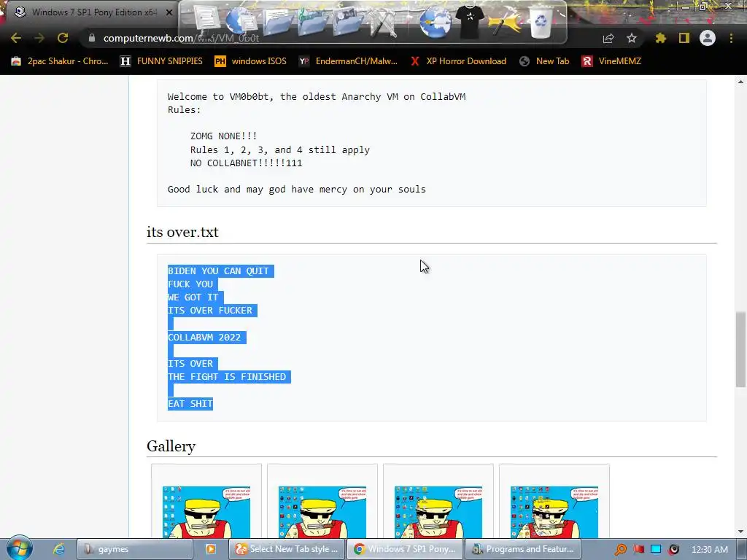This screenshot has height=560, width=747.
Task: Click the 'Good luck and may god' line
Action: (x=297, y=189)
